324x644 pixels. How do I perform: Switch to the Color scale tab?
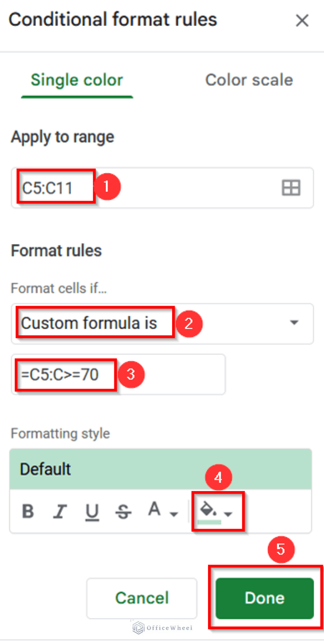(249, 80)
